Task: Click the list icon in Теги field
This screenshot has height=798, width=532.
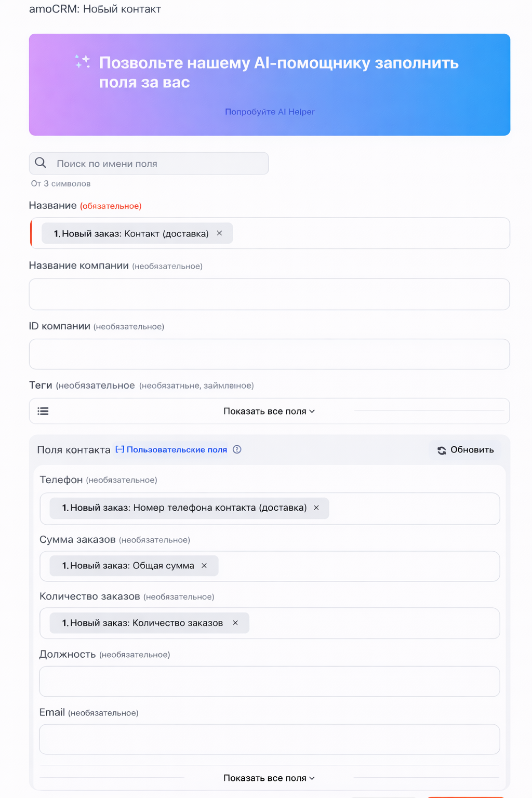Action: (43, 411)
